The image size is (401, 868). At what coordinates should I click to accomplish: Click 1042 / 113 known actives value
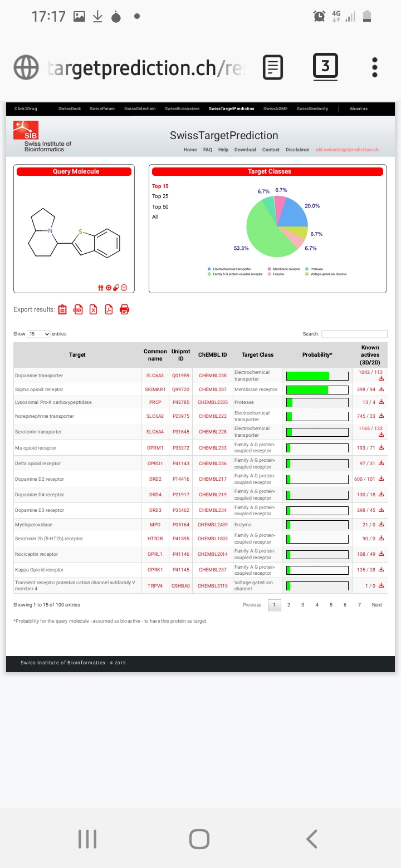370,372
